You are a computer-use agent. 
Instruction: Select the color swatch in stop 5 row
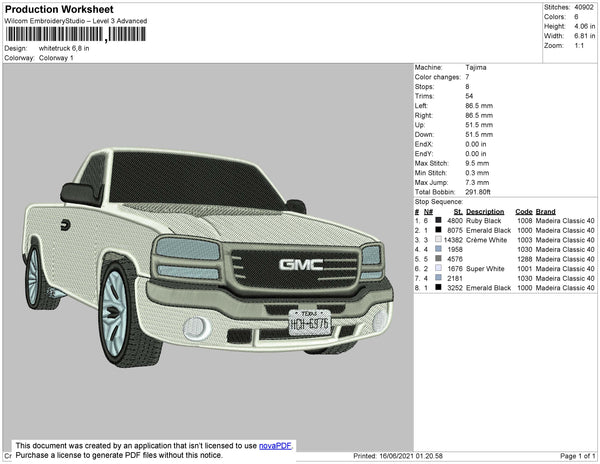tap(439, 259)
